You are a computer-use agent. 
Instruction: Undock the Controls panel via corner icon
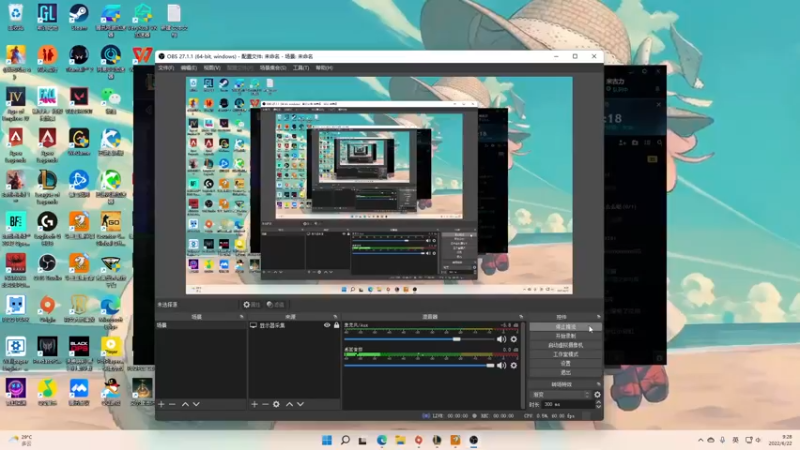coord(598,317)
